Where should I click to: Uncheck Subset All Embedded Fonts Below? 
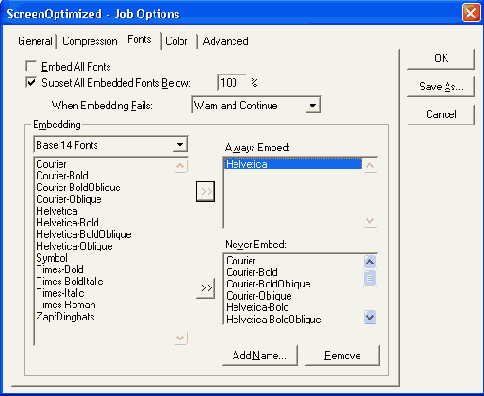31,82
